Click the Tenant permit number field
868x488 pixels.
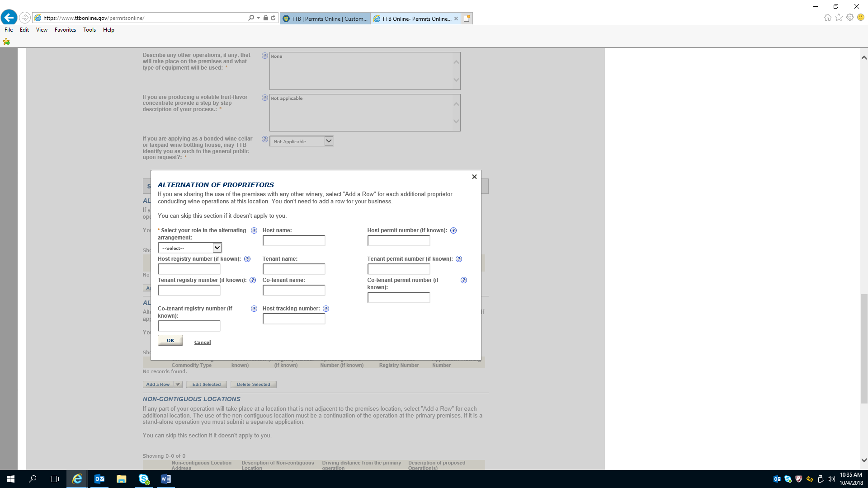(x=398, y=269)
